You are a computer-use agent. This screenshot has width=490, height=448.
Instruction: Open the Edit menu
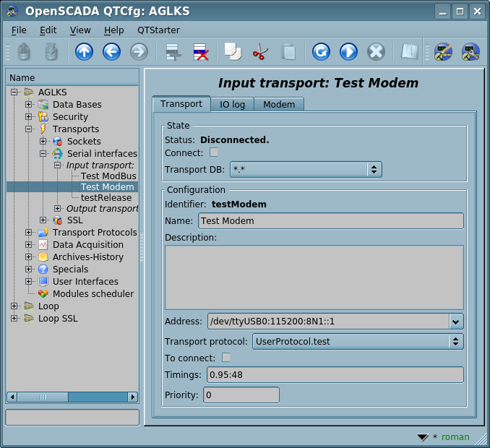[x=48, y=30]
